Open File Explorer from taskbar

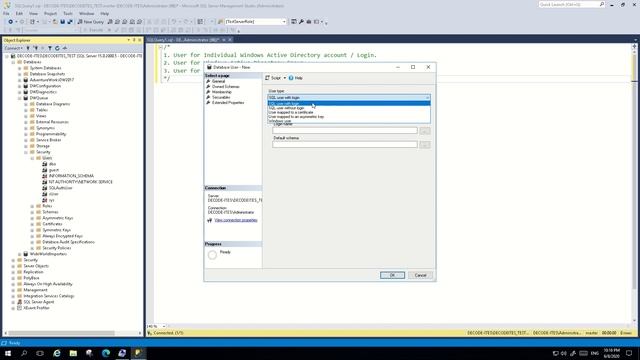click(73, 353)
